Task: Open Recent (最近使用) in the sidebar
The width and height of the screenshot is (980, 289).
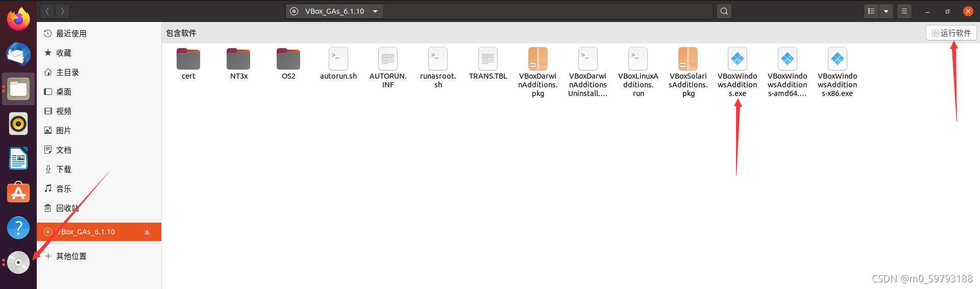Action: tap(99, 34)
